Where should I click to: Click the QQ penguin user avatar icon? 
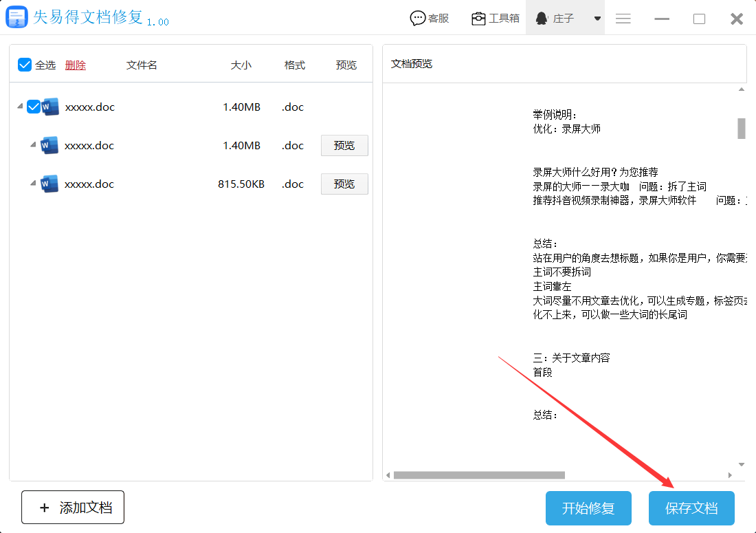pos(542,19)
